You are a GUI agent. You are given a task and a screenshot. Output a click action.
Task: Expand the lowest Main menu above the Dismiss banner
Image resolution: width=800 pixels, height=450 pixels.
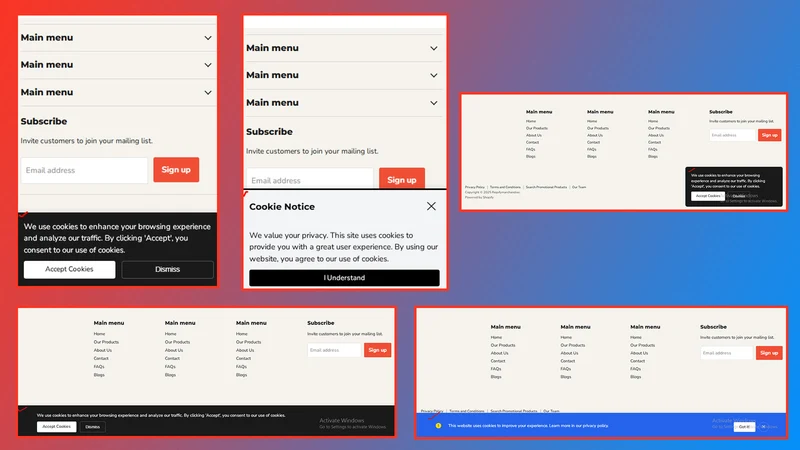coord(116,92)
